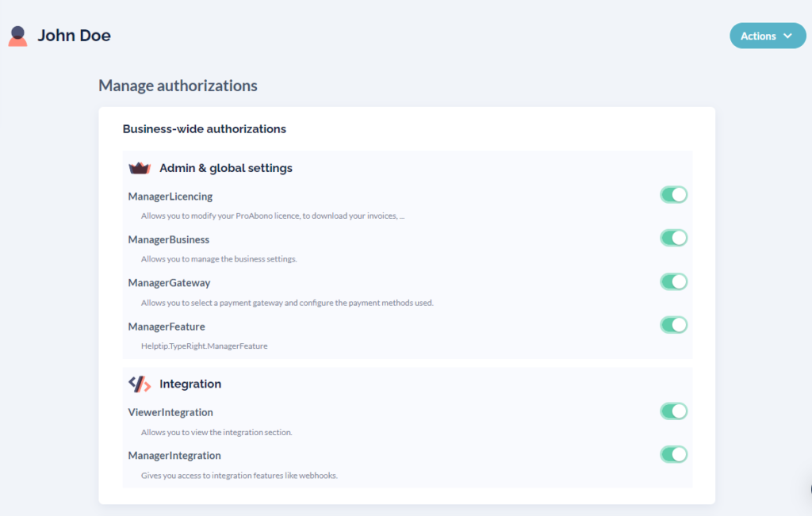
Task: Click the Helptip.TypeRight.ManagerFeature text
Action: click(x=205, y=346)
